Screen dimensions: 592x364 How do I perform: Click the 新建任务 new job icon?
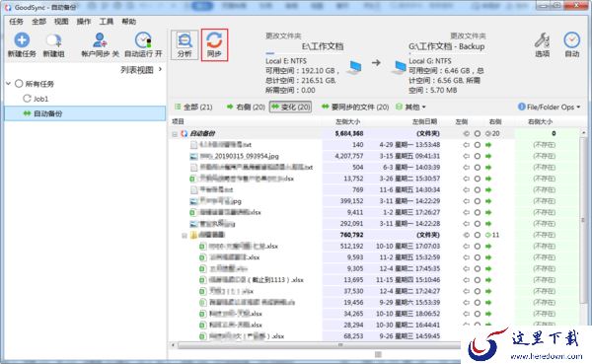(22, 40)
